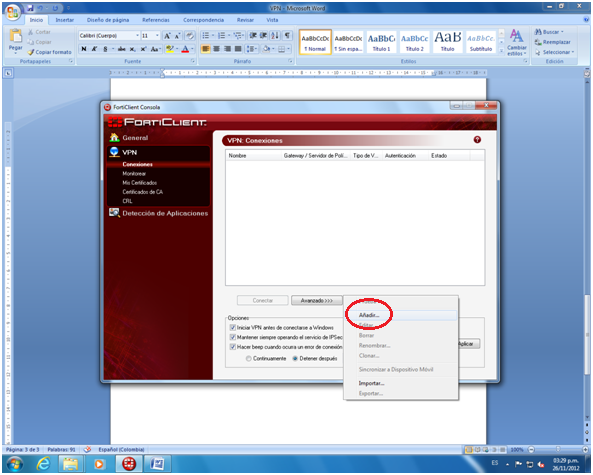Apply strikethrough abc formatting
The image size is (593, 475).
tap(121, 49)
